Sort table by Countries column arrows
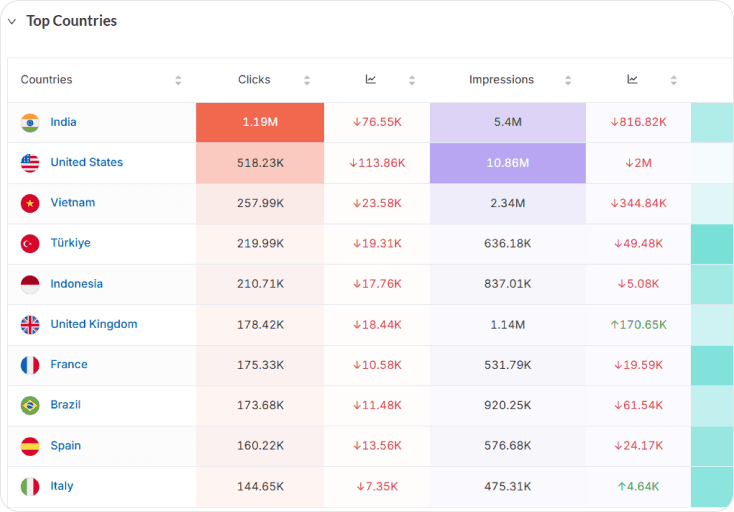The width and height of the screenshot is (734, 512). (x=178, y=80)
